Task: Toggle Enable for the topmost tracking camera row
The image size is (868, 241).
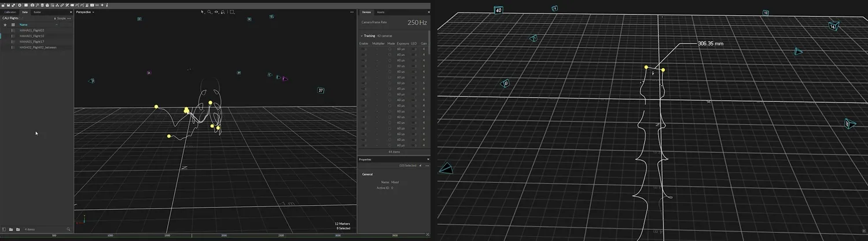Action: (364, 49)
